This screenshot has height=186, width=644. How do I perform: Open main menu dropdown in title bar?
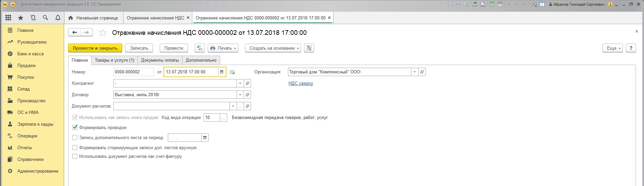[x=13, y=4]
